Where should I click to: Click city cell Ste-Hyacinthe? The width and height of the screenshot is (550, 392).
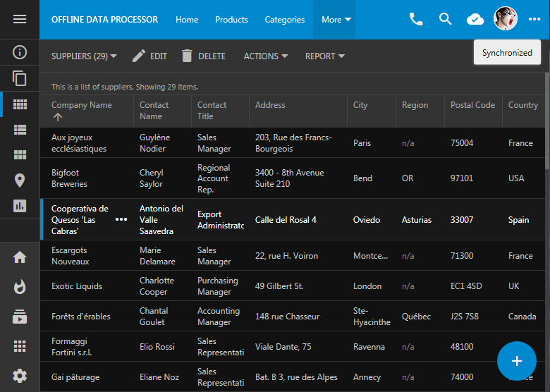(372, 317)
